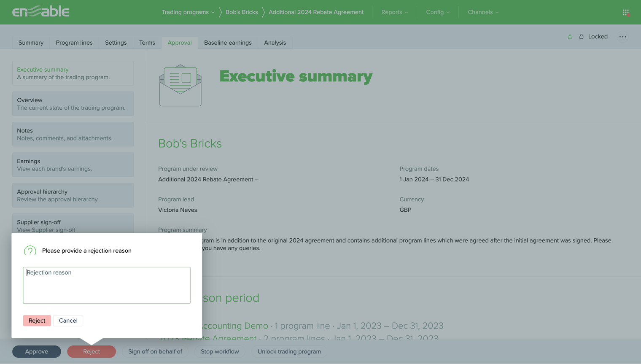641x364 pixels.
Task: Star this program as favourite
Action: [570, 37]
